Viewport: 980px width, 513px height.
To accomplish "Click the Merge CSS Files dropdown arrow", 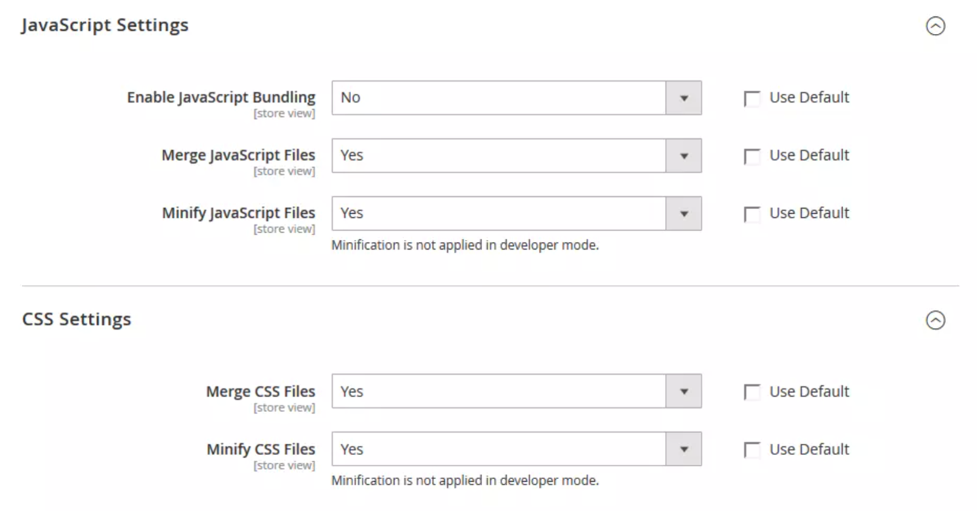I will (x=683, y=391).
